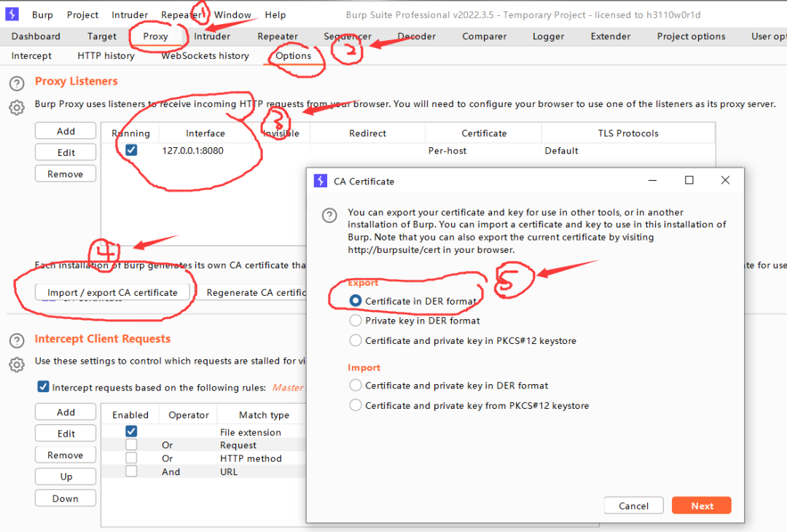Click the Burp Suite logo icon
Screen dimensions: 787x532
coord(12,14)
